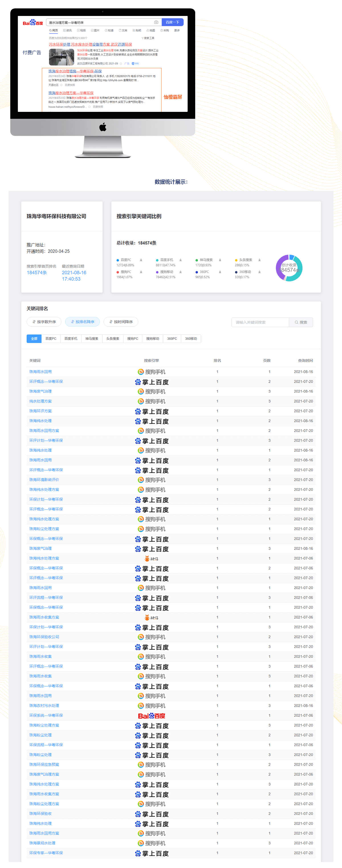The width and height of the screenshot is (342, 868).
Task: Click the 搜狗手机 logo in the 纯水处理方案 row
Action: (151, 401)
